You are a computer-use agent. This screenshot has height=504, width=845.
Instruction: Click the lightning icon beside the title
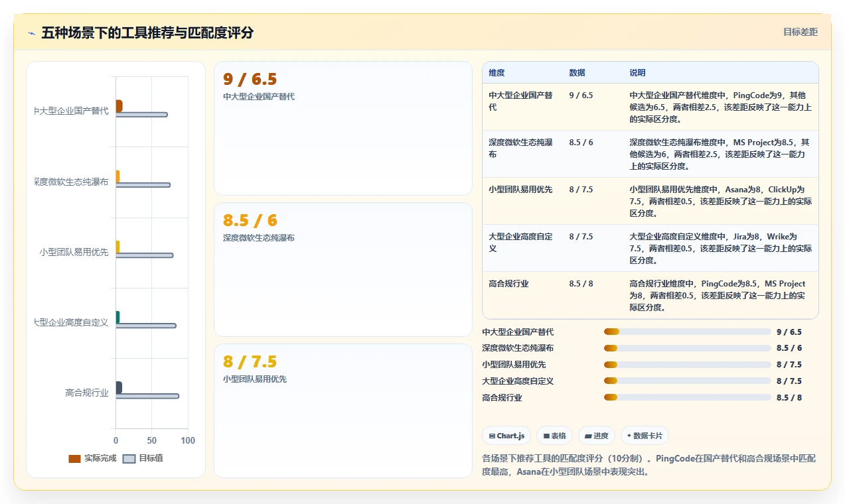tap(31, 33)
